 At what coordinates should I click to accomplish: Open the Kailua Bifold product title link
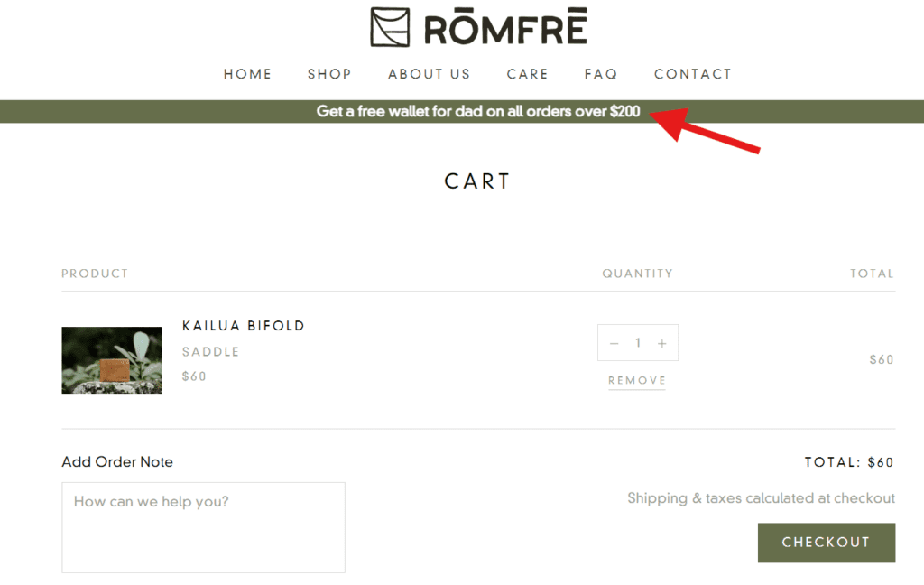coord(244,326)
